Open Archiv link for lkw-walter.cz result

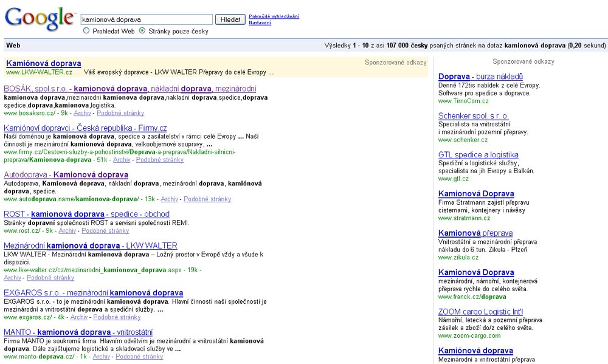tap(12, 278)
